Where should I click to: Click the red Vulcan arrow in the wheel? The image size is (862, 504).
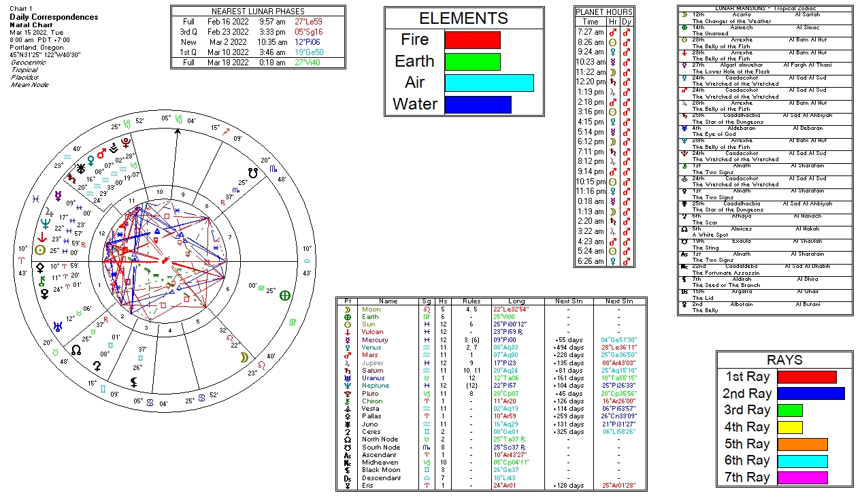click(x=42, y=237)
